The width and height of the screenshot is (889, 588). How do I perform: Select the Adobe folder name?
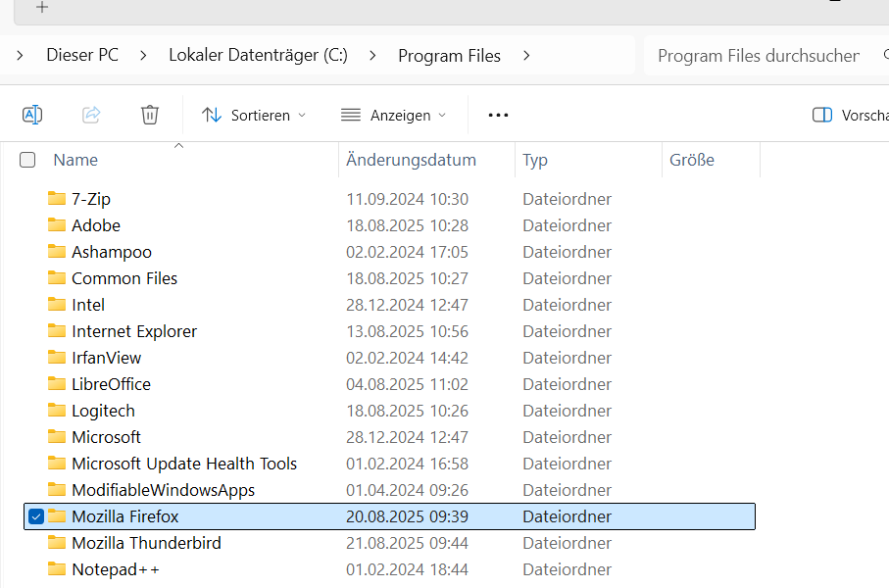tap(96, 225)
